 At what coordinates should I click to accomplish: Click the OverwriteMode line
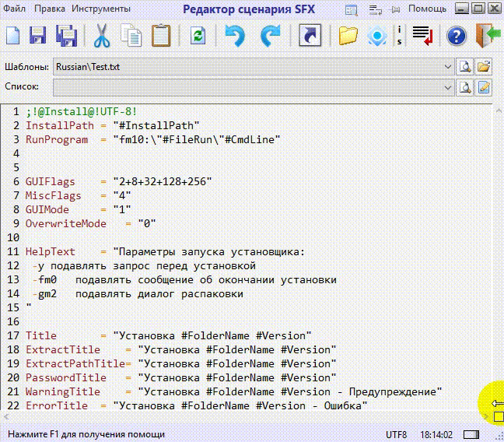(x=91, y=223)
